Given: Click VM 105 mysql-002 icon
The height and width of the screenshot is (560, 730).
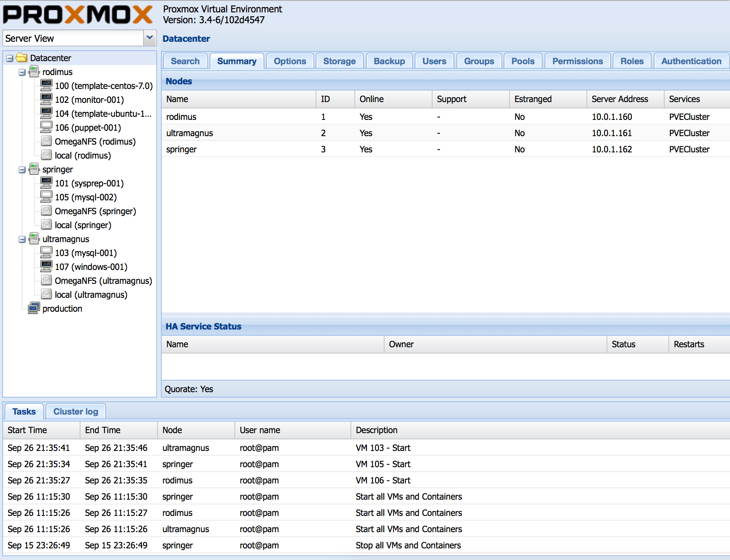Looking at the screenshot, I should tap(46, 197).
